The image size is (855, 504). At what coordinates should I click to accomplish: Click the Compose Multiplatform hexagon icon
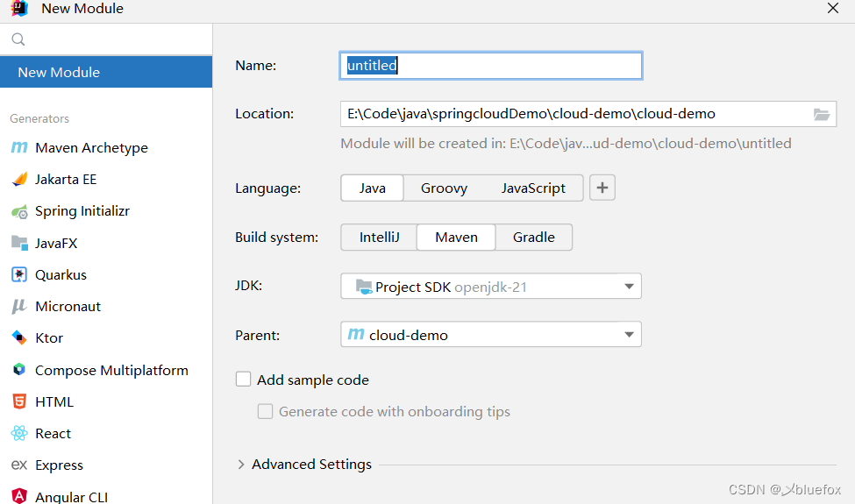19,369
